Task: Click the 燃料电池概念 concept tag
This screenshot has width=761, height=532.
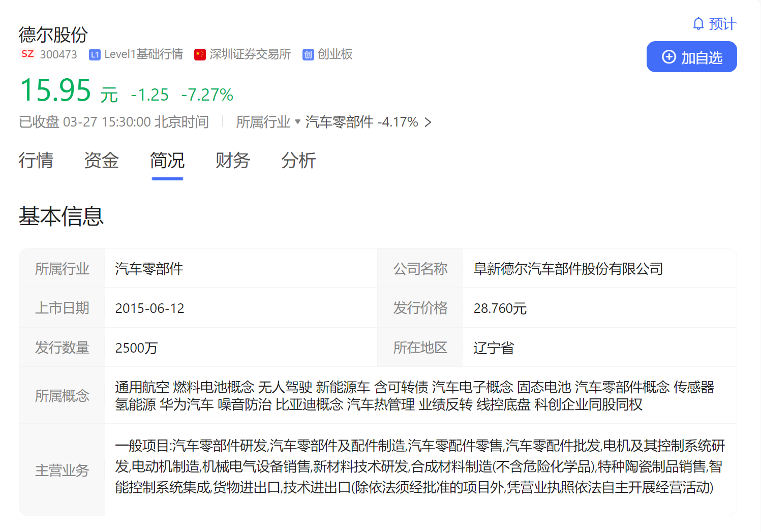Action: 214,387
